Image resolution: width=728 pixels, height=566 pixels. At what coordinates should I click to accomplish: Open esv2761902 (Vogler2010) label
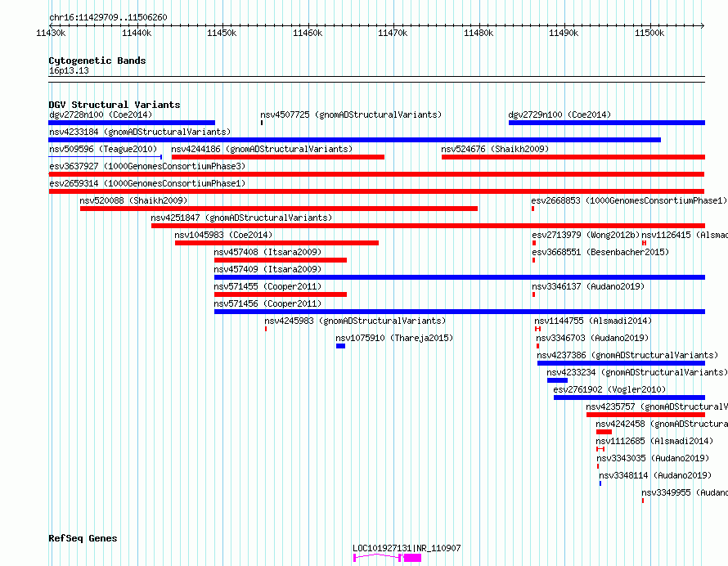pos(609,389)
